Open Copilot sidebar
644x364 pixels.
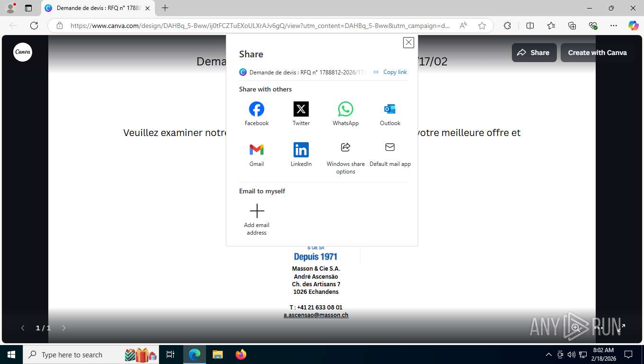click(x=634, y=26)
